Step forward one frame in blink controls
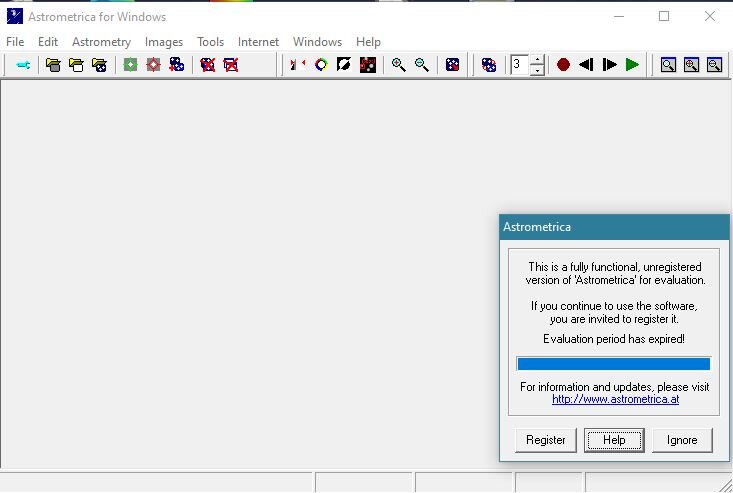Viewport: 733px width, 493px height. tap(610, 65)
